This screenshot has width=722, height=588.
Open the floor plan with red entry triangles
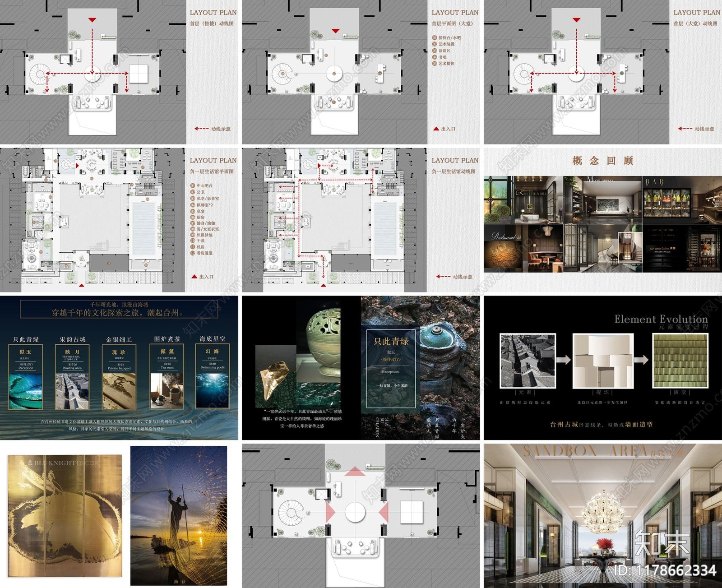(x=361, y=516)
